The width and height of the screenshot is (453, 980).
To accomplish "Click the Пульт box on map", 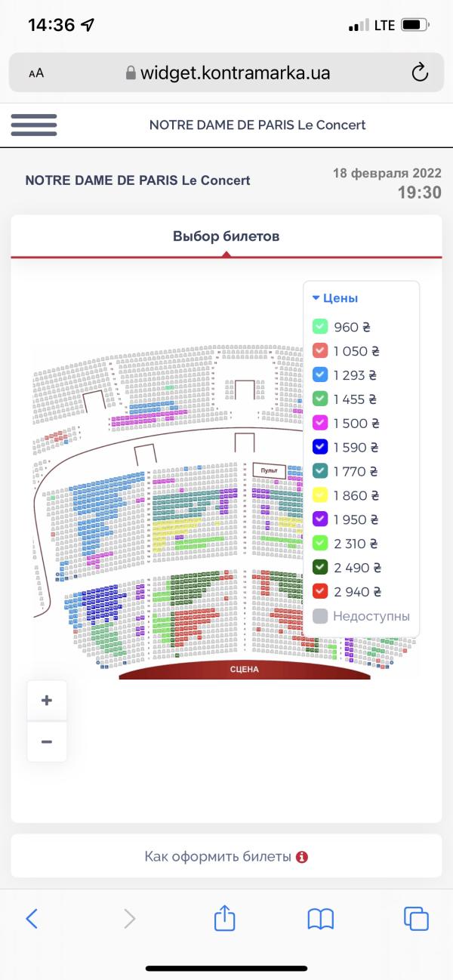I will (x=269, y=470).
